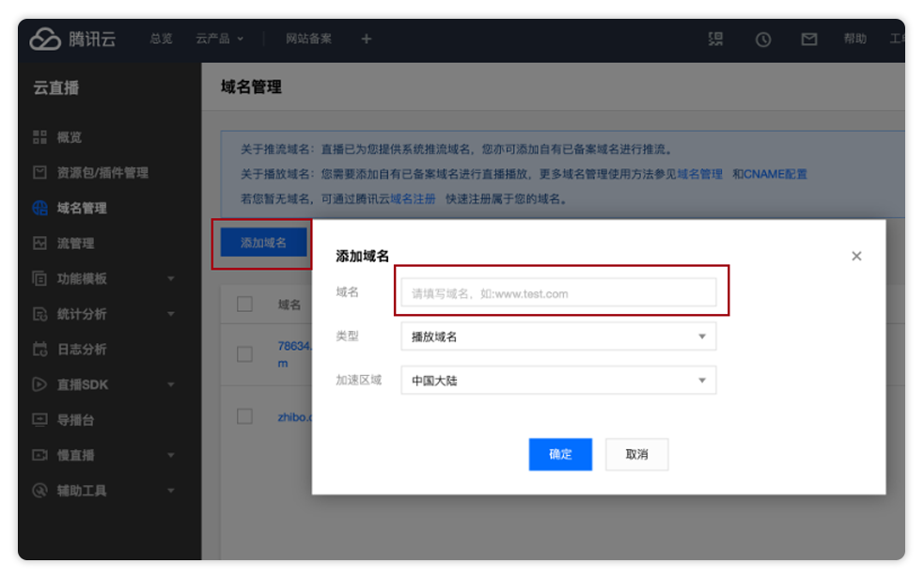
Task: Close the 添加域名 dialog with X
Action: coord(856,256)
